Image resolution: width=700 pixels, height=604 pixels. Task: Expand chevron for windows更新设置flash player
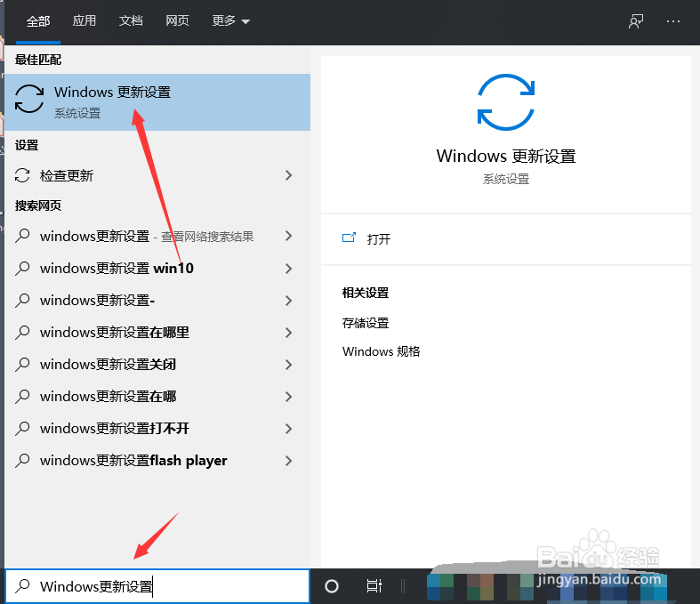[x=289, y=461]
